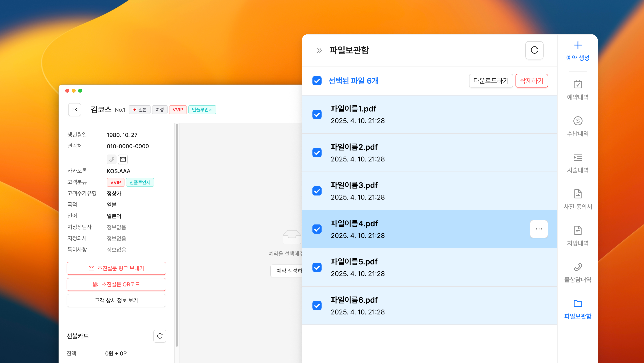
Task: Open 시술내역 list icon in sidebar
Action: click(577, 157)
